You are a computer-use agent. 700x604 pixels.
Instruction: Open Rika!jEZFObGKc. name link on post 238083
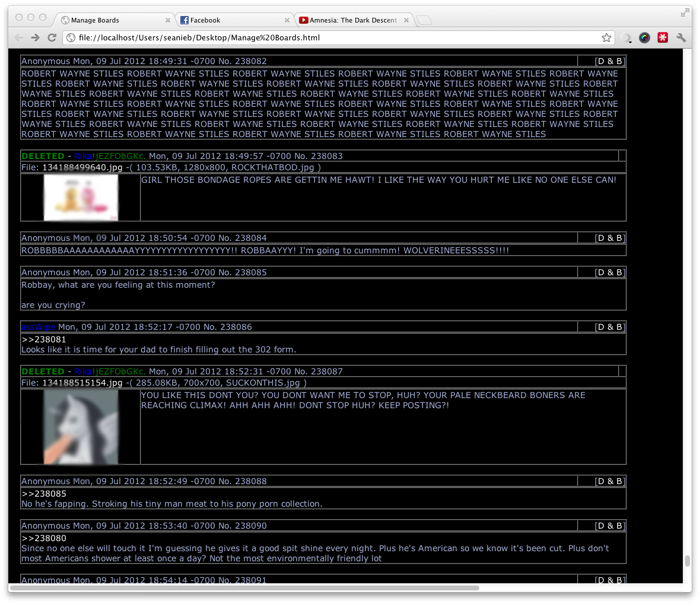coord(110,156)
